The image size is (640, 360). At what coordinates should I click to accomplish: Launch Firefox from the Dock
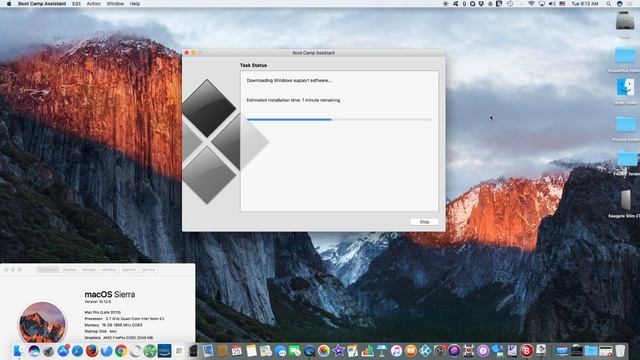tap(92, 351)
